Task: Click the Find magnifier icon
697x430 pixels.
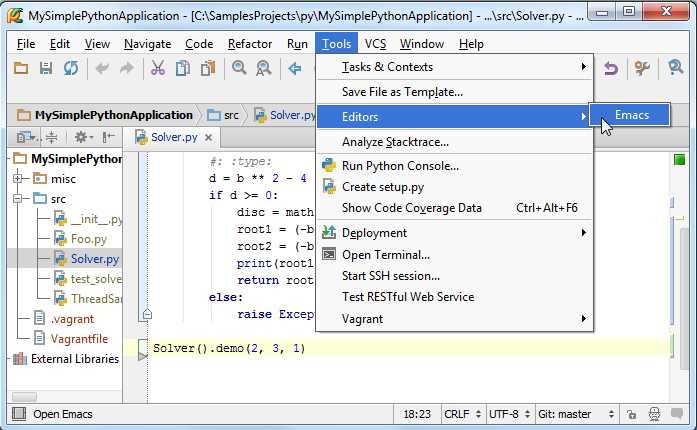Action: pos(239,68)
